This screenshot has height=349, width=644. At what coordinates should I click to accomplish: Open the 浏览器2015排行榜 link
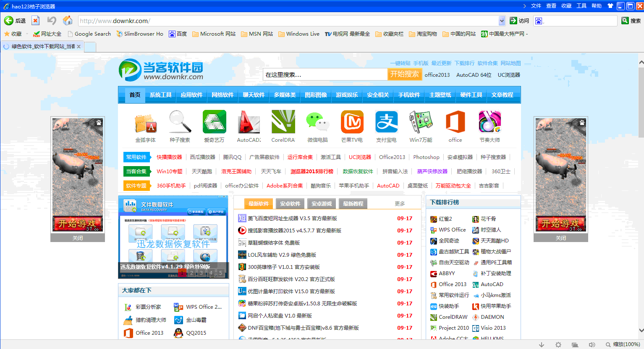[312, 172]
